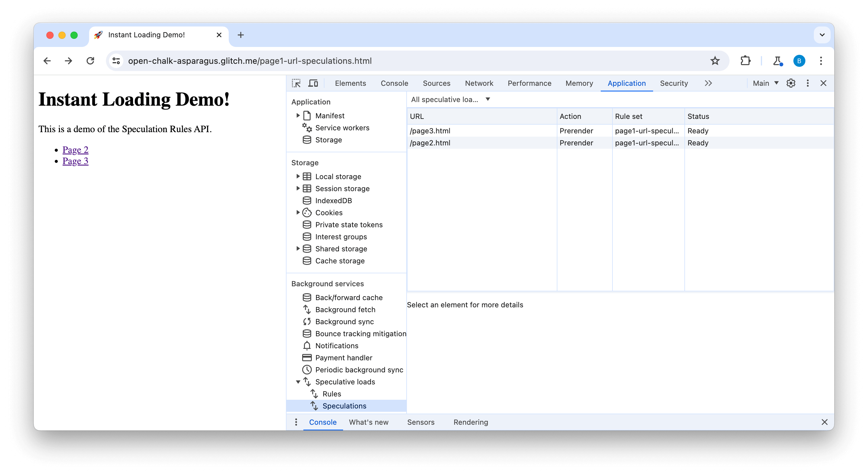Select the Application tab in DevTools
The height and width of the screenshot is (475, 868).
click(626, 83)
